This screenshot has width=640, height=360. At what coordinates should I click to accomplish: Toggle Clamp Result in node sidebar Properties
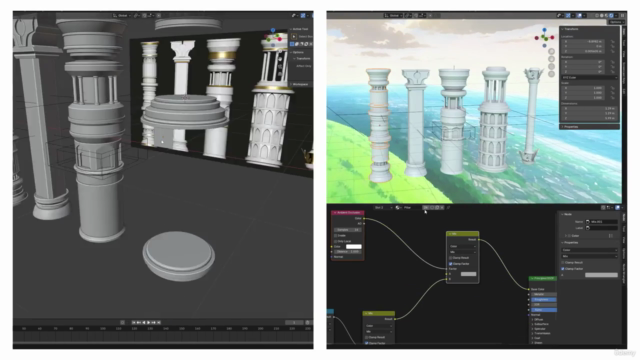click(563, 262)
